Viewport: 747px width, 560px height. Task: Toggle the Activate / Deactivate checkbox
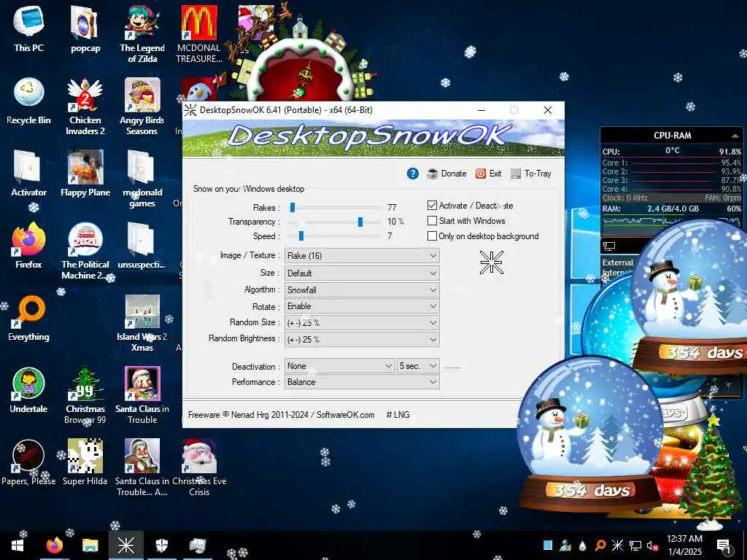[x=432, y=205]
